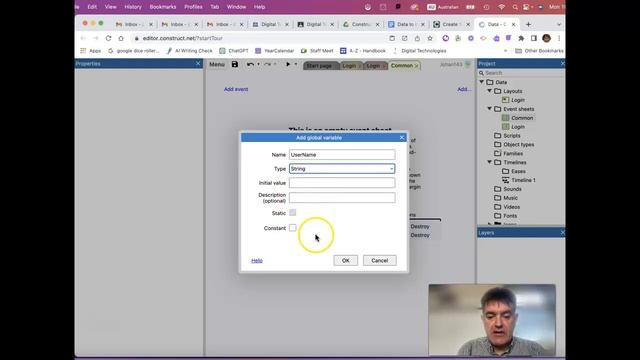The width and height of the screenshot is (640, 360).
Task: Preview the project with the play icon
Action: (x=288, y=64)
